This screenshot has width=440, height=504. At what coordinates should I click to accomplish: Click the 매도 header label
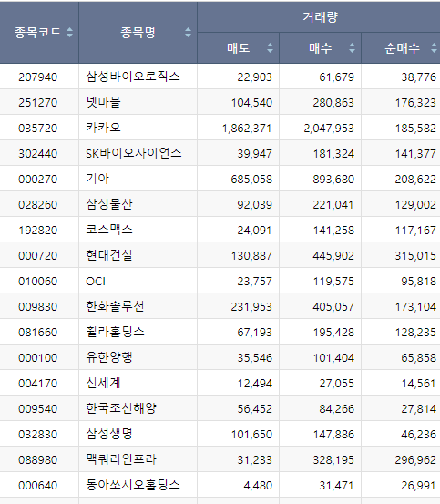point(239,48)
